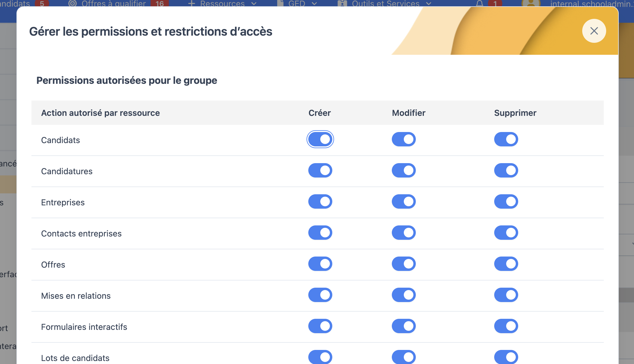Toggle Supprimer permission for Offres
This screenshot has width=634, height=364.
click(x=506, y=264)
